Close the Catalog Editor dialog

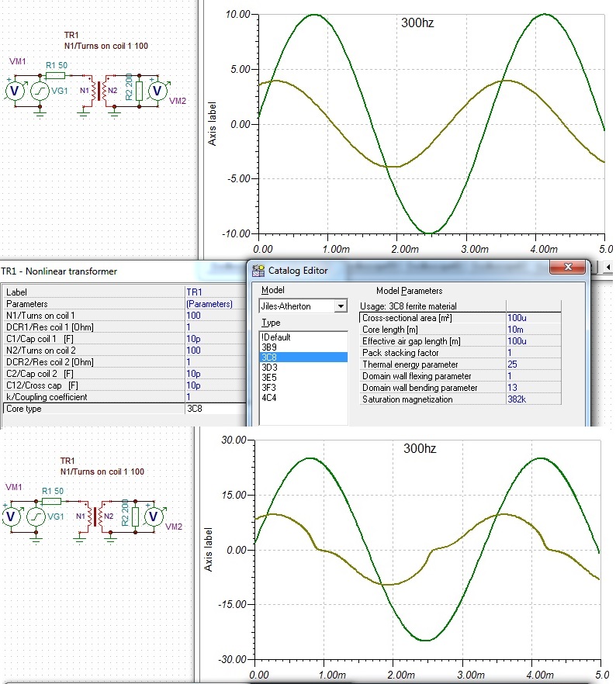coord(566,267)
